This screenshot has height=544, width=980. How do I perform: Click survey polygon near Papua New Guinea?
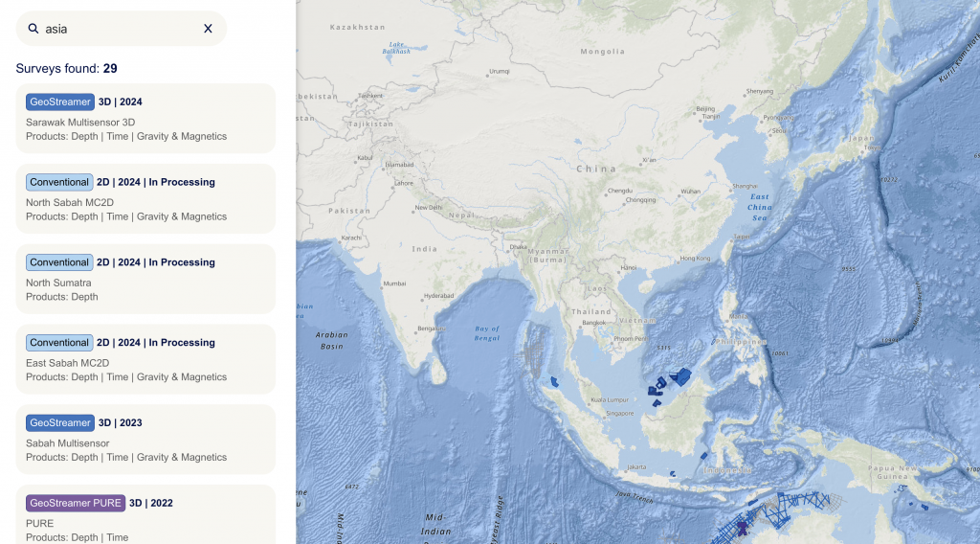(x=924, y=506)
